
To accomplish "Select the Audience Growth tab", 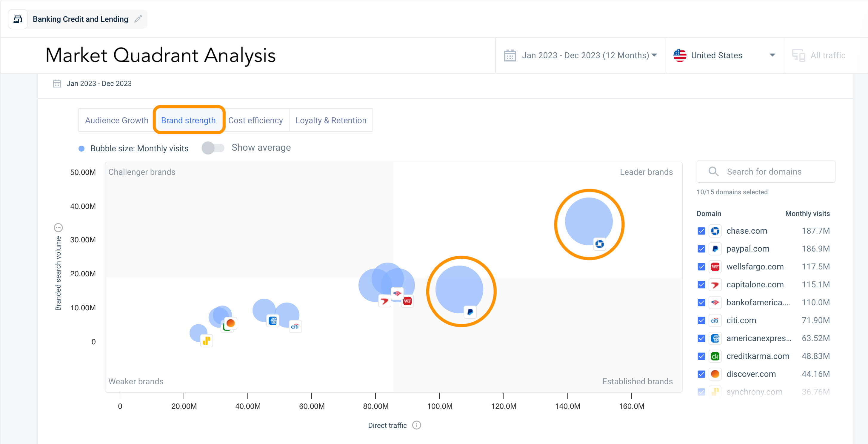I will point(117,120).
